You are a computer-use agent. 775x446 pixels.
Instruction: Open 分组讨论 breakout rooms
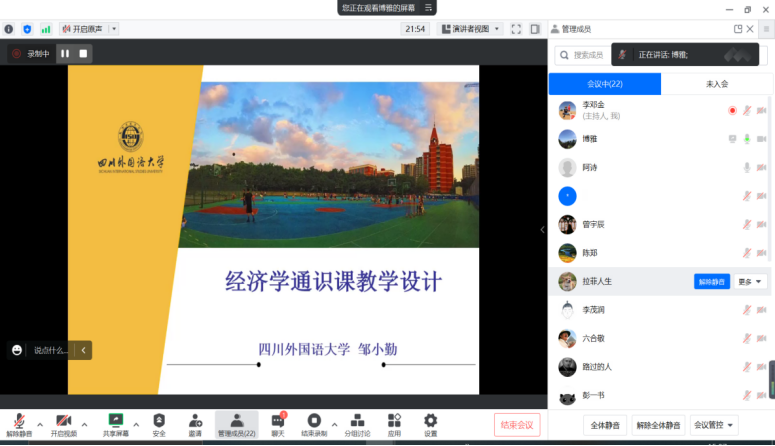(357, 420)
